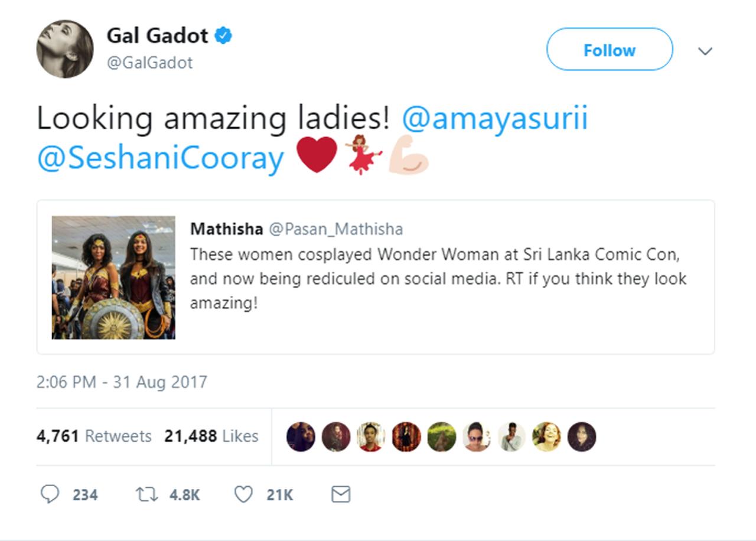Viewport: 756px width, 541px height.
Task: Open the @SeshaniCooray mention link
Action: (160, 158)
